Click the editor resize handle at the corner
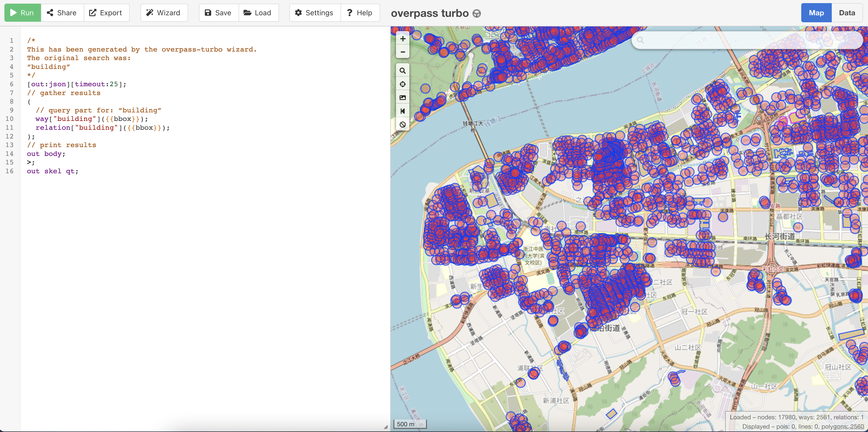Image resolution: width=868 pixels, height=432 pixels. pos(386,427)
